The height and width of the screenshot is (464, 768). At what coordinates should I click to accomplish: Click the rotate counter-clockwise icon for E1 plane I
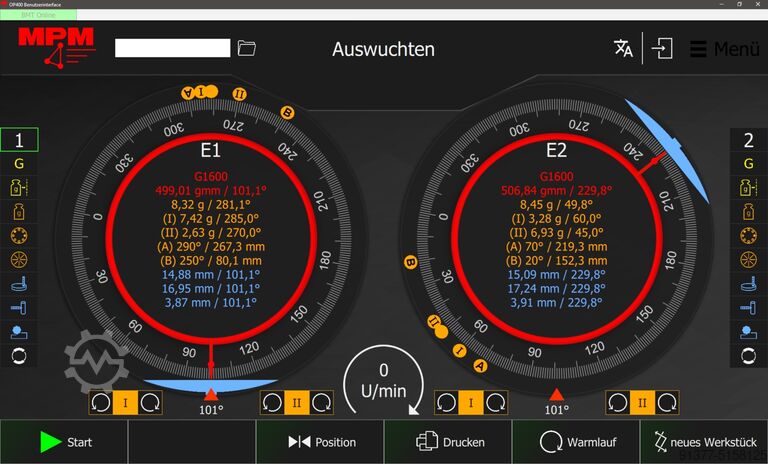101,402
